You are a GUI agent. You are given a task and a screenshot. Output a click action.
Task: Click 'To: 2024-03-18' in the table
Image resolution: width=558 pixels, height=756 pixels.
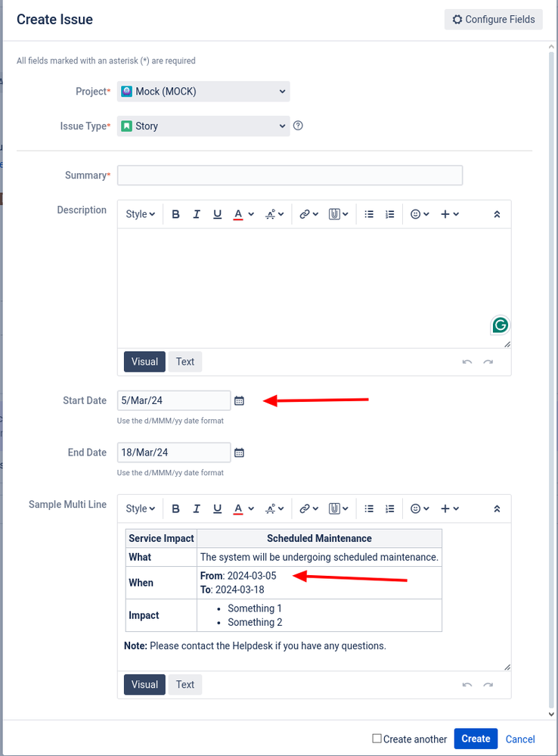[232, 590]
